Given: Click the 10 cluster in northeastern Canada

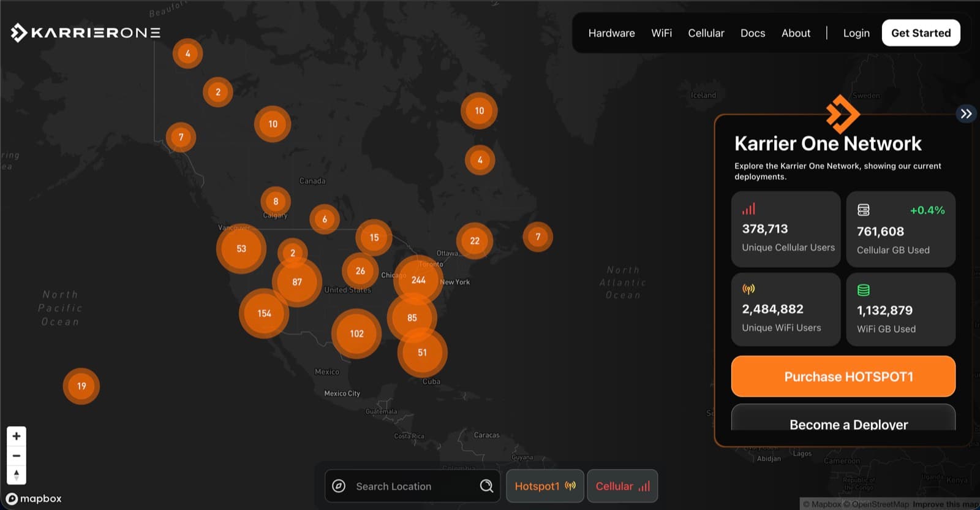Looking at the screenshot, I should tap(479, 110).
